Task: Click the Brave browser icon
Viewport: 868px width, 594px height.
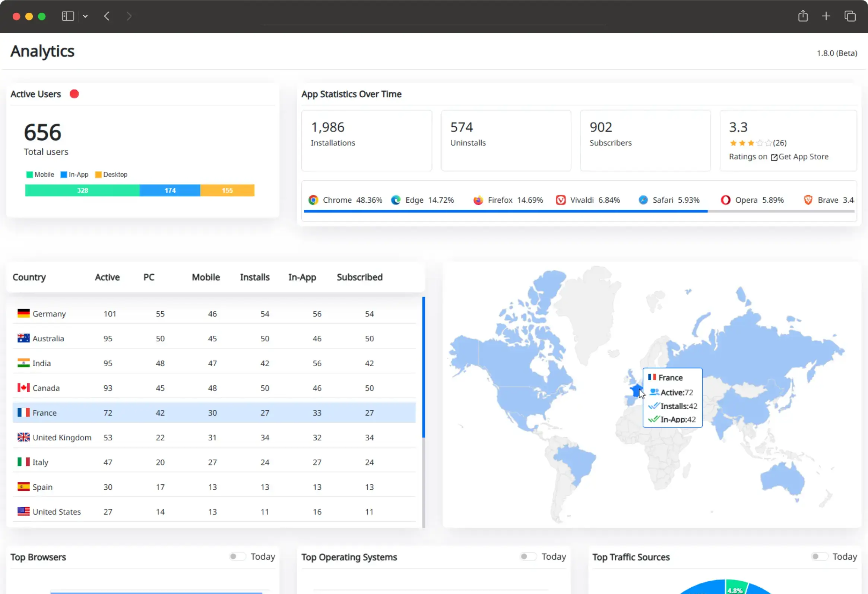Action: point(808,200)
